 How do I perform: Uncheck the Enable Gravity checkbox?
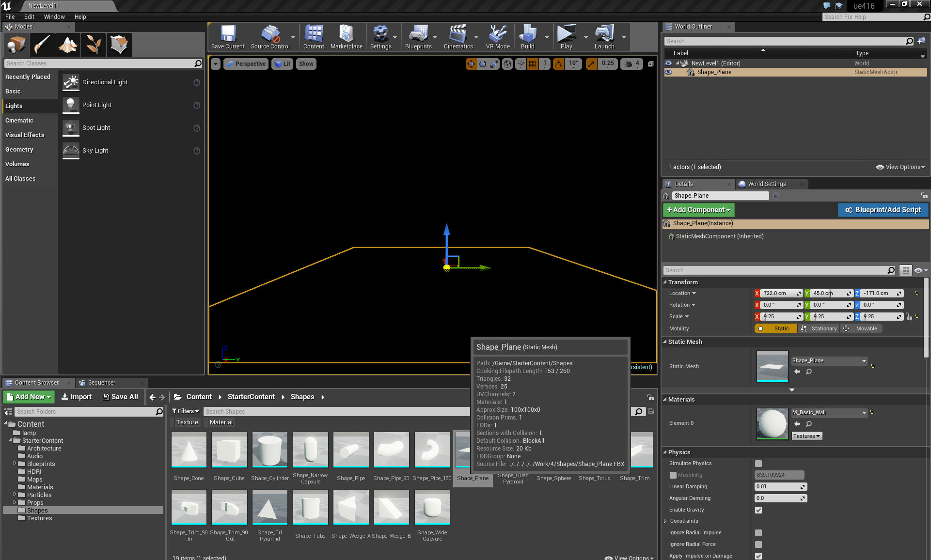[758, 510]
